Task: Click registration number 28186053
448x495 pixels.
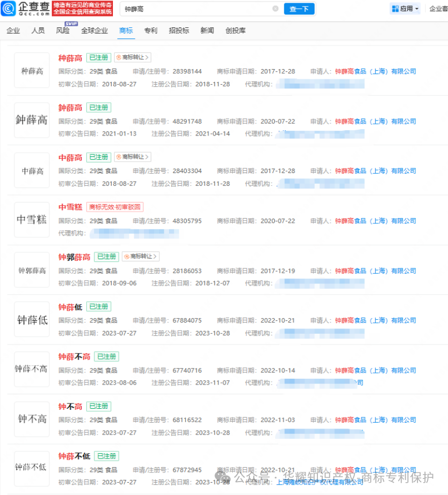Action: [187, 271]
